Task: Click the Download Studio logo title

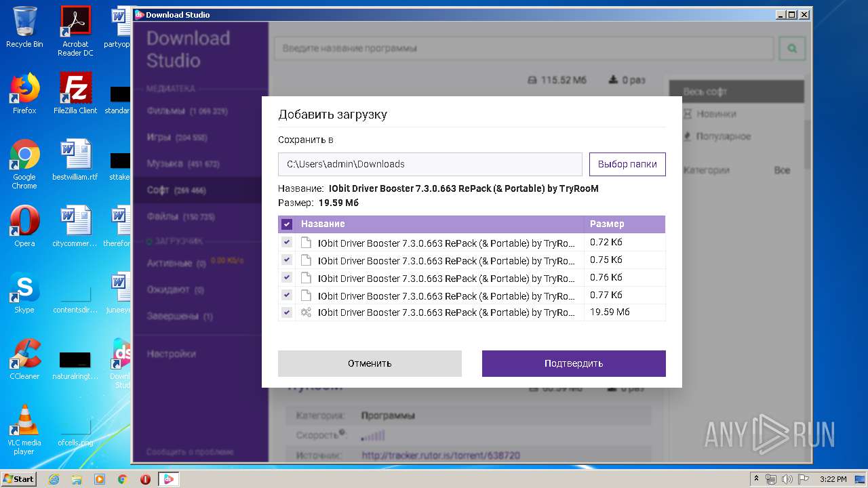Action: [x=189, y=49]
